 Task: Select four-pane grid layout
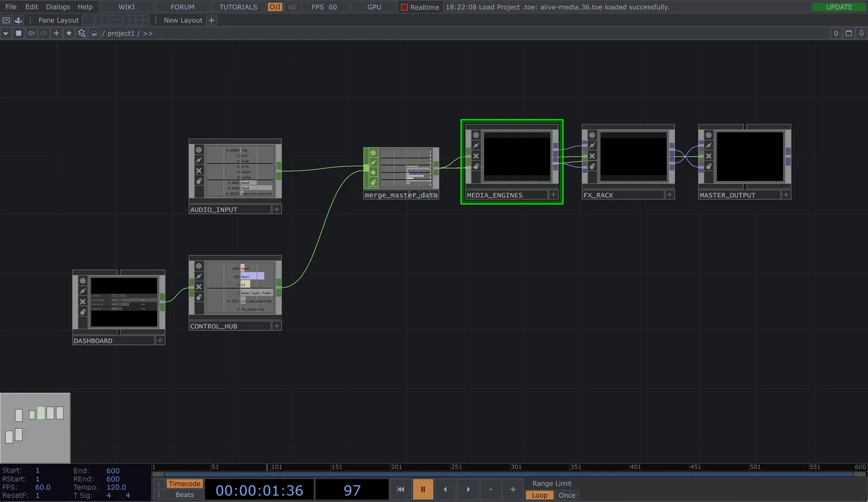pyautogui.click(x=143, y=20)
